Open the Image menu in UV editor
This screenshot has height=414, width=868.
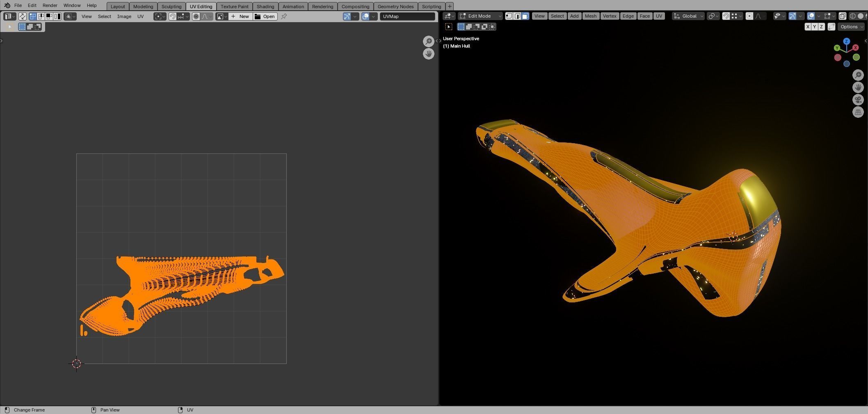[124, 16]
